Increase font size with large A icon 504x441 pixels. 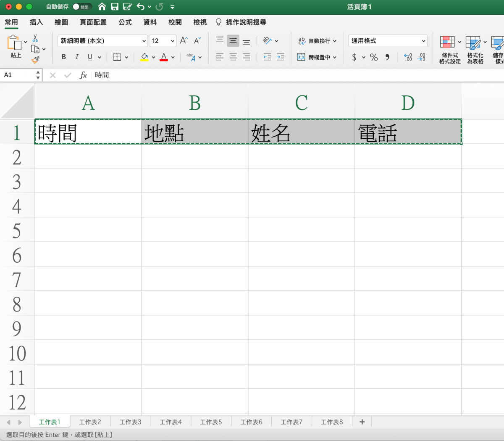(x=184, y=41)
